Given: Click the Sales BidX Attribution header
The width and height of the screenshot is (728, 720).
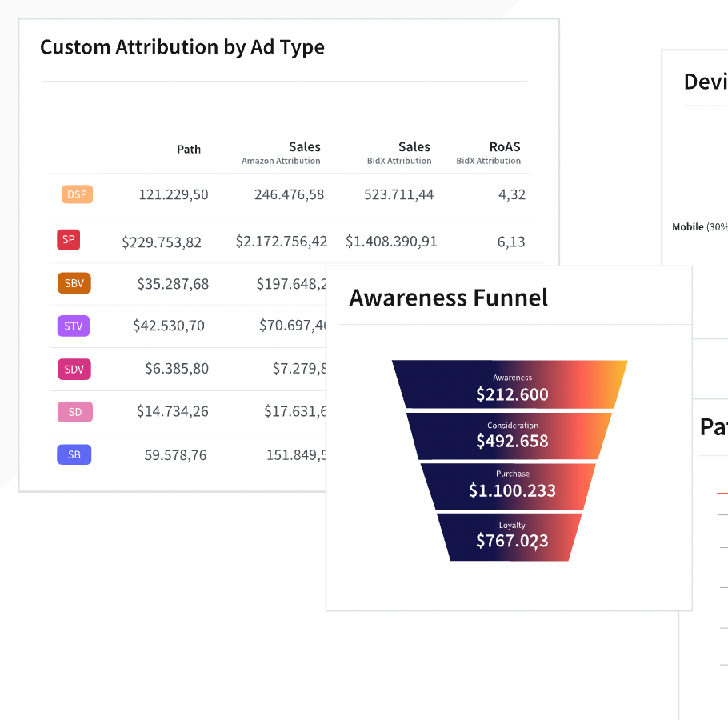Looking at the screenshot, I should point(399,153).
